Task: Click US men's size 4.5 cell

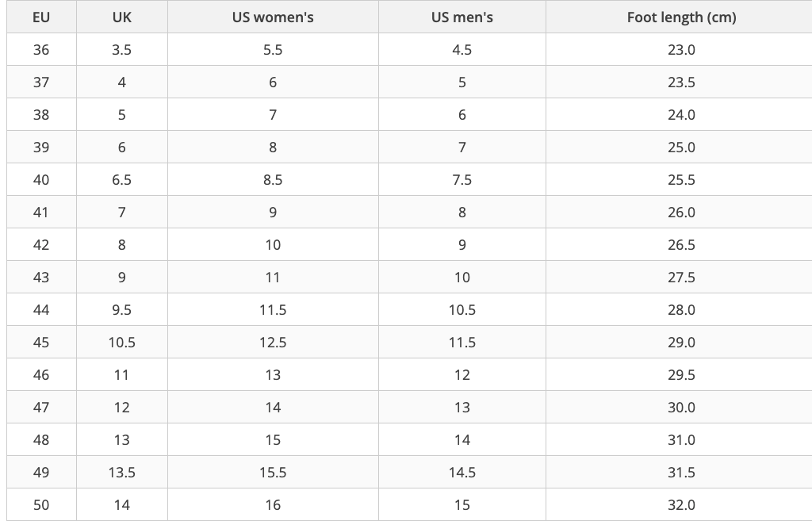Action: point(462,50)
